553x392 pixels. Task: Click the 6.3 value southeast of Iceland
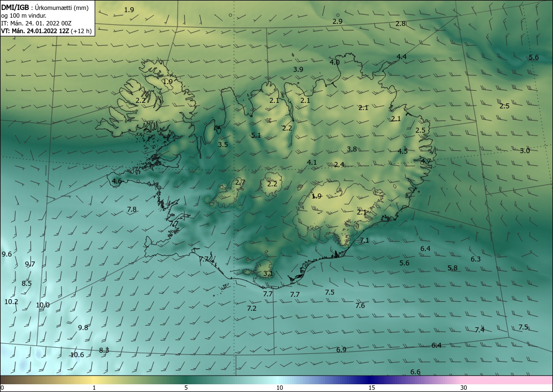[x=476, y=259]
